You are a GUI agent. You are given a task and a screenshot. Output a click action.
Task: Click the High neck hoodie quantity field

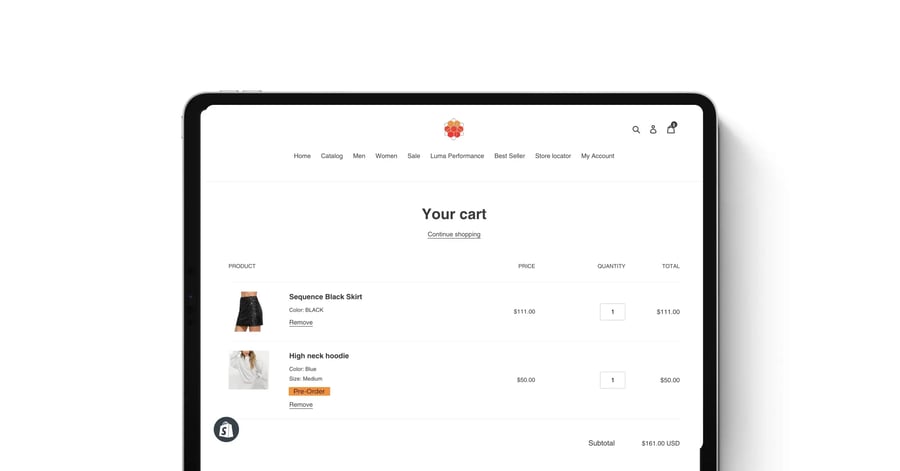pos(612,380)
